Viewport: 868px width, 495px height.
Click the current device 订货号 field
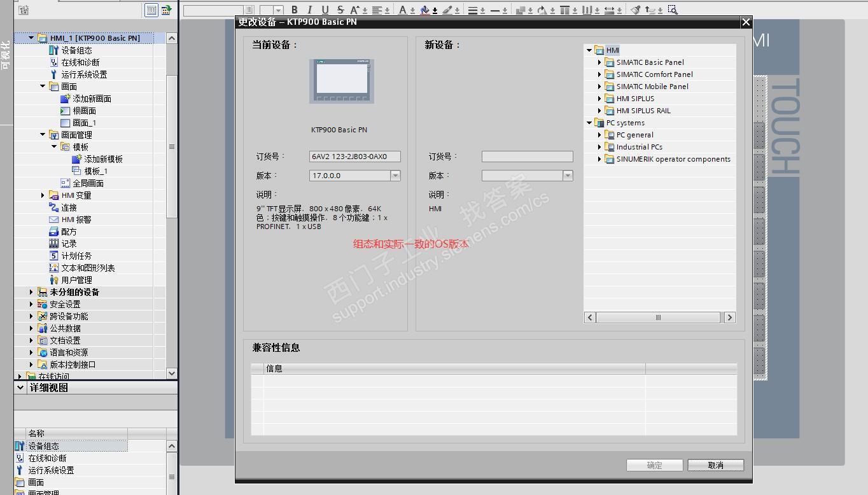[x=355, y=157]
